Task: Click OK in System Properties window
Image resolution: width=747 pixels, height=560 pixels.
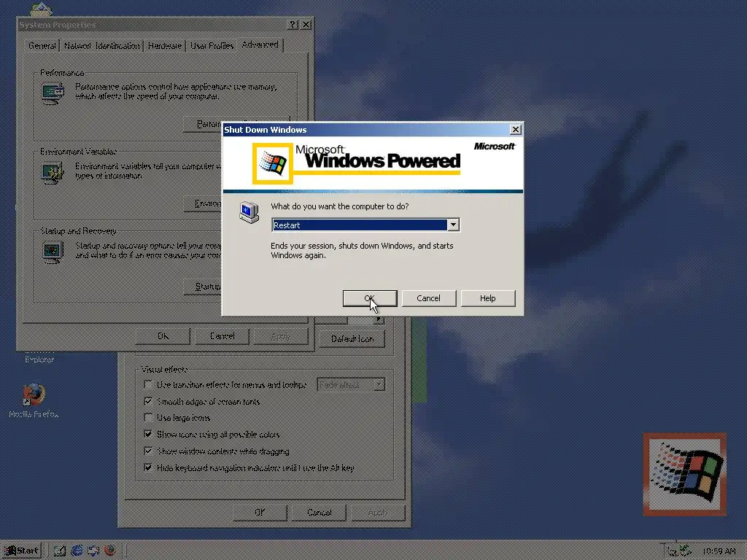Action: (x=163, y=336)
